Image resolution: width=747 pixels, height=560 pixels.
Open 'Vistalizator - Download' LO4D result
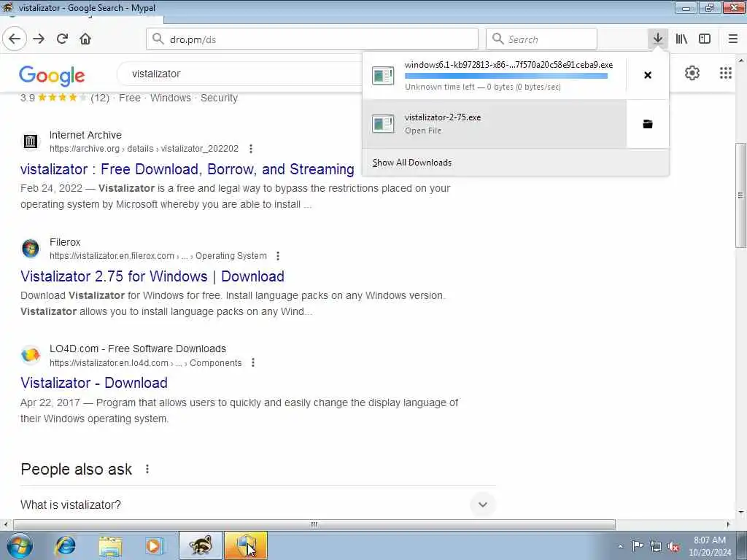94,383
